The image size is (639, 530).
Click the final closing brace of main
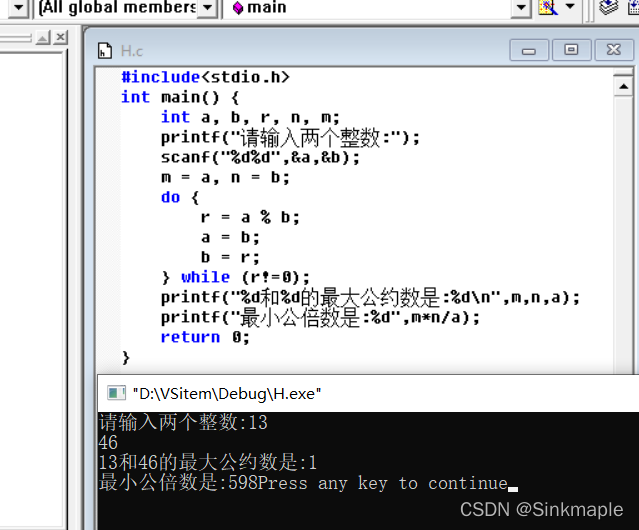click(126, 357)
